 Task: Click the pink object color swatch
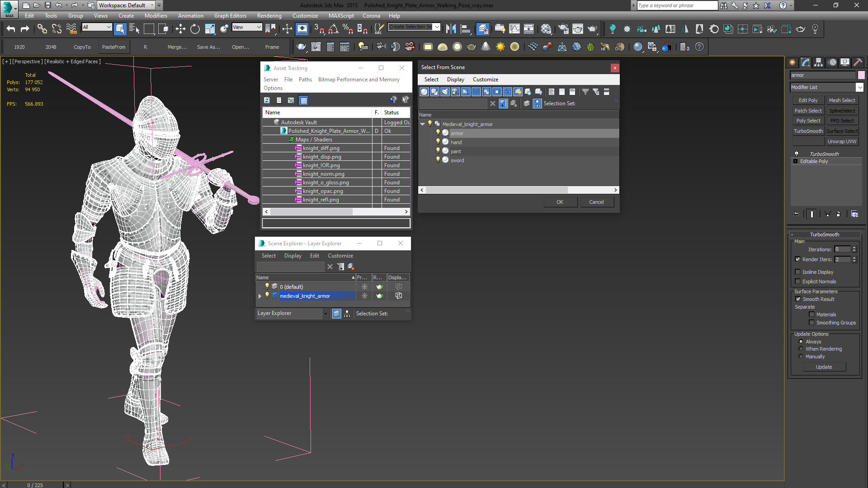[861, 75]
